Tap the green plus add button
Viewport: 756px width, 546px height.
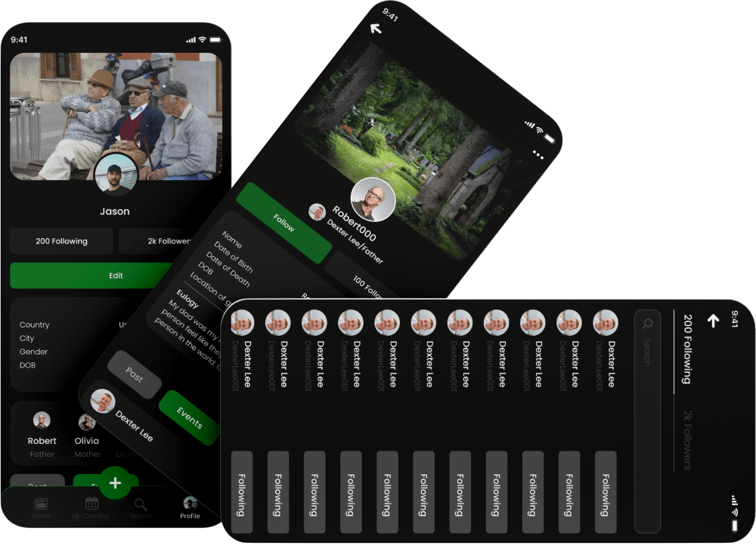115,483
